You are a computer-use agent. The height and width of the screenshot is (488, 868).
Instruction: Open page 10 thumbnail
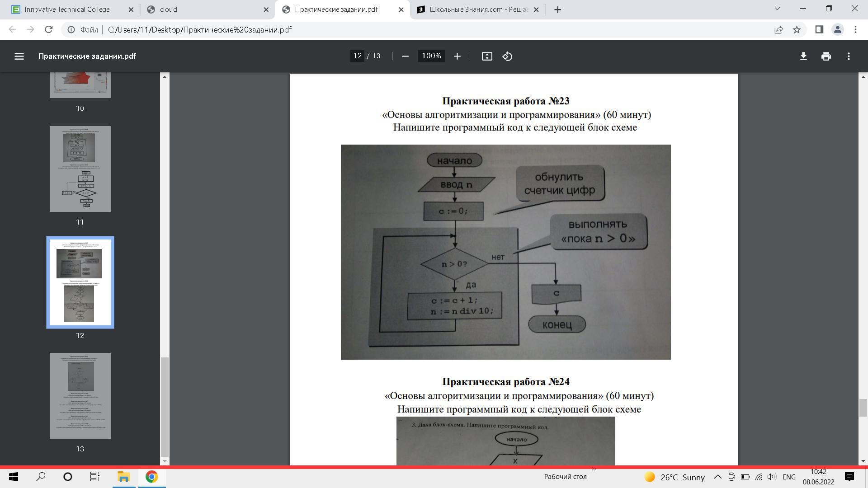coord(80,85)
